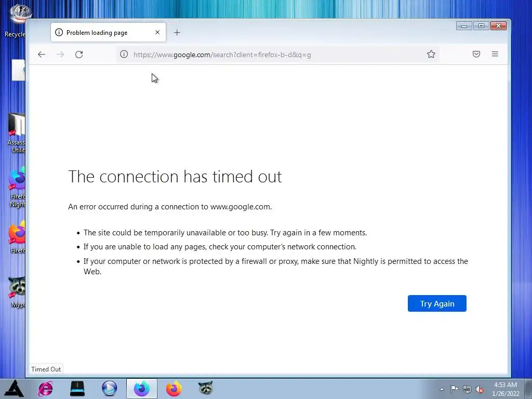
Task: Go back with the back arrow
Action: (42, 54)
